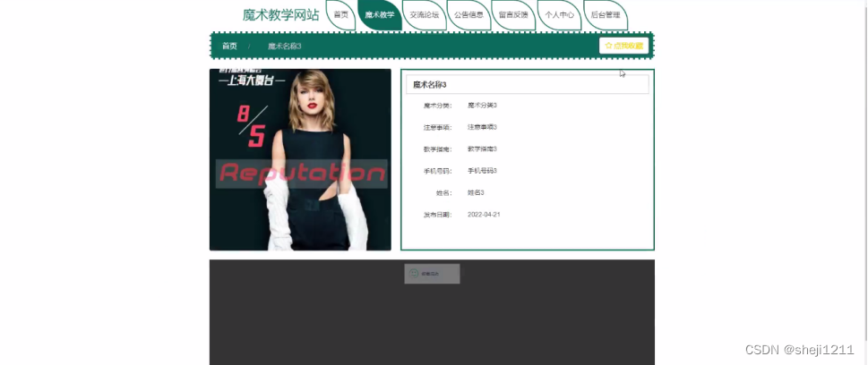Click the 教学指南: field label
Screen dimensions: 868x365
(438, 149)
